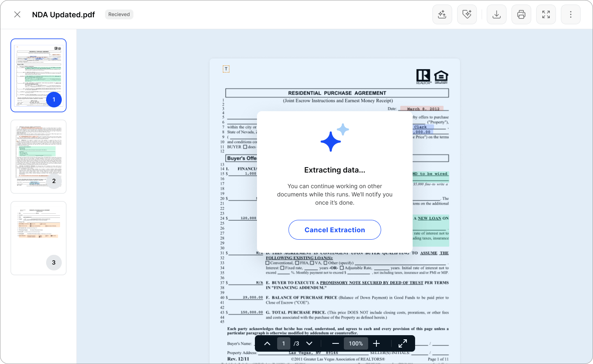Enter fullscreen mode from the top toolbar
593x364 pixels.
[546, 14]
